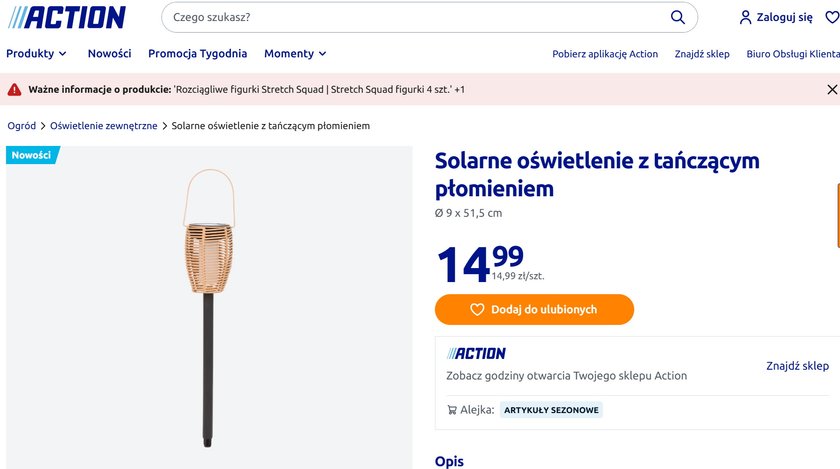The width and height of the screenshot is (840, 469).
Task: Click Pobierz aplikację Action link
Action: [605, 54]
